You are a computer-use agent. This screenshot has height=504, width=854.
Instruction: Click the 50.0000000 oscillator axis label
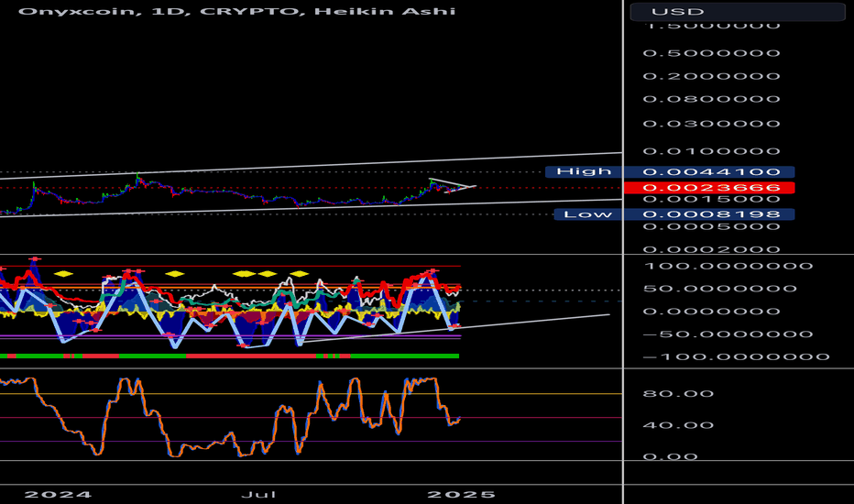pyautogui.click(x=720, y=289)
